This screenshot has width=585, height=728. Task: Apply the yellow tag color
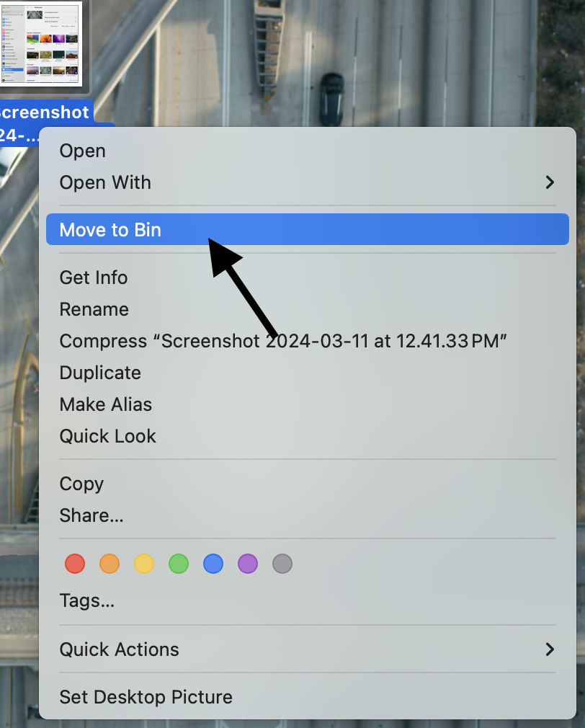144,564
